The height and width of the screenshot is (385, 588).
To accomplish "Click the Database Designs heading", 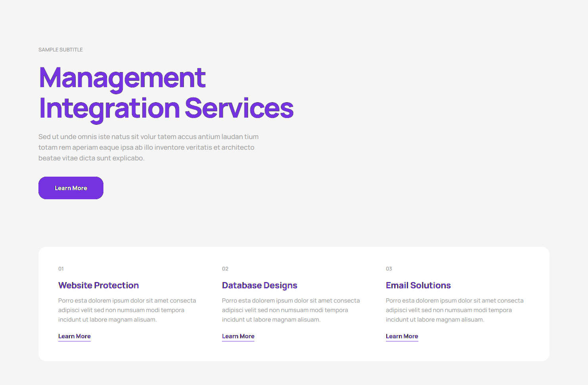I will [x=260, y=286].
